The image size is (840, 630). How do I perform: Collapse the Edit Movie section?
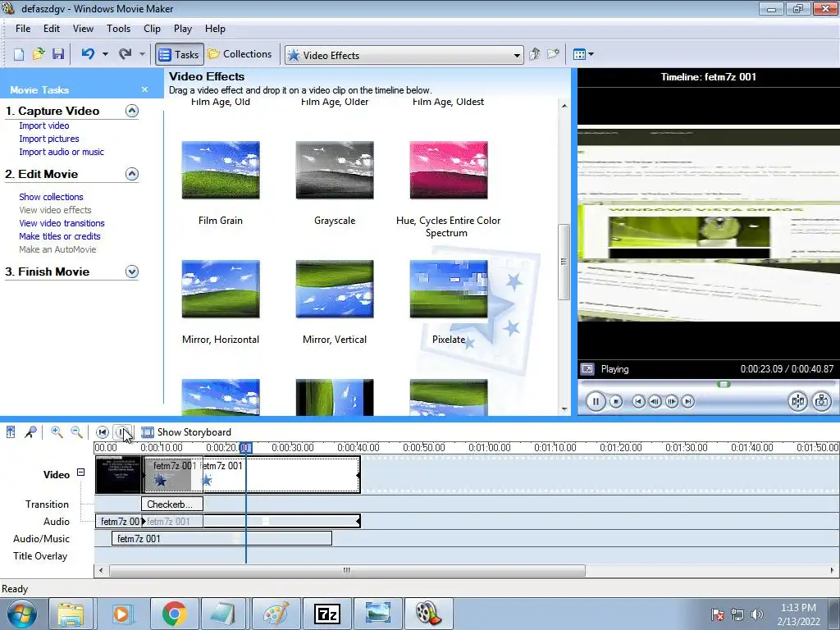[132, 174]
